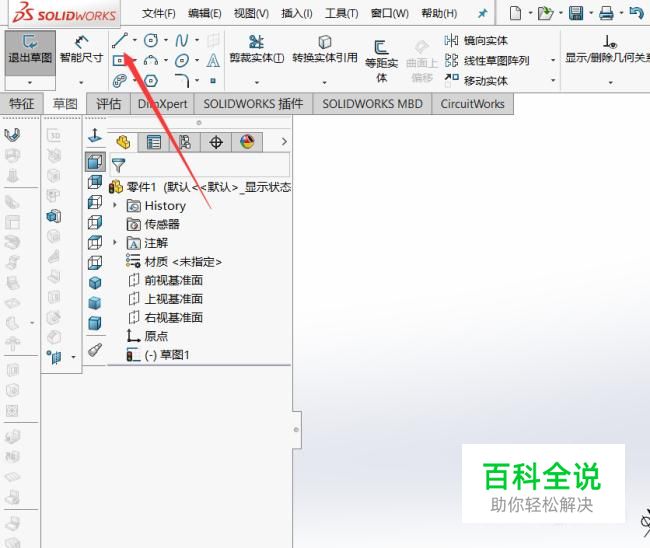
Task: Select the Sketch Fillet tool
Action: click(x=182, y=80)
